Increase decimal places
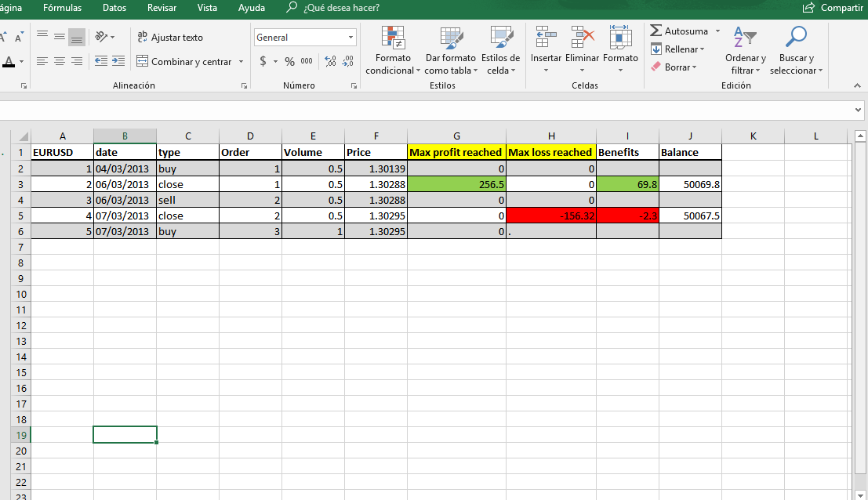Image resolution: width=868 pixels, height=500 pixels. tap(330, 61)
